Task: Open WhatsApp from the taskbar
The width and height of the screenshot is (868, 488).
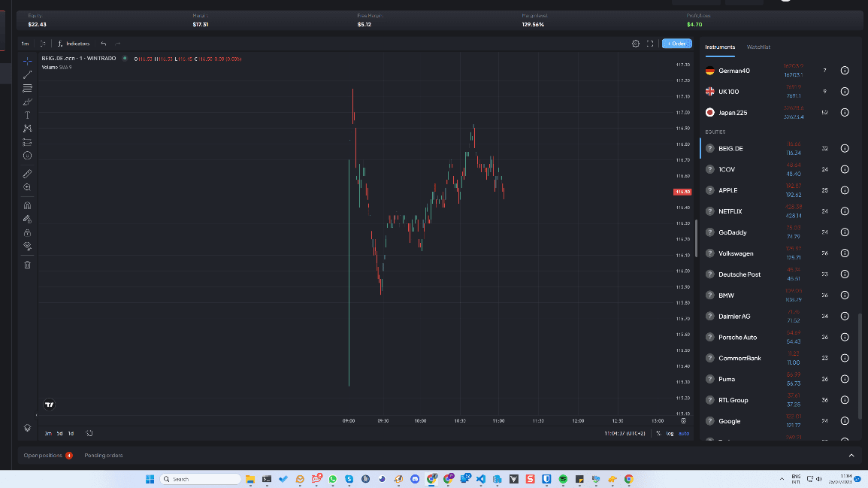Action: pos(333,479)
